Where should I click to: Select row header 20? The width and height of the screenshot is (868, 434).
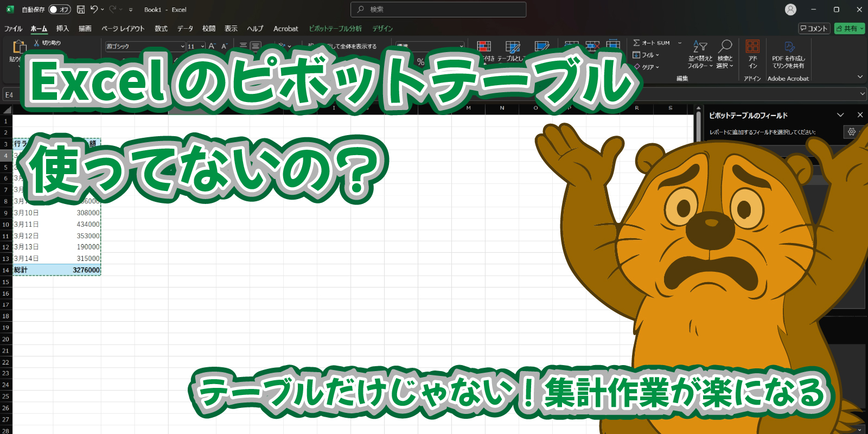point(6,339)
